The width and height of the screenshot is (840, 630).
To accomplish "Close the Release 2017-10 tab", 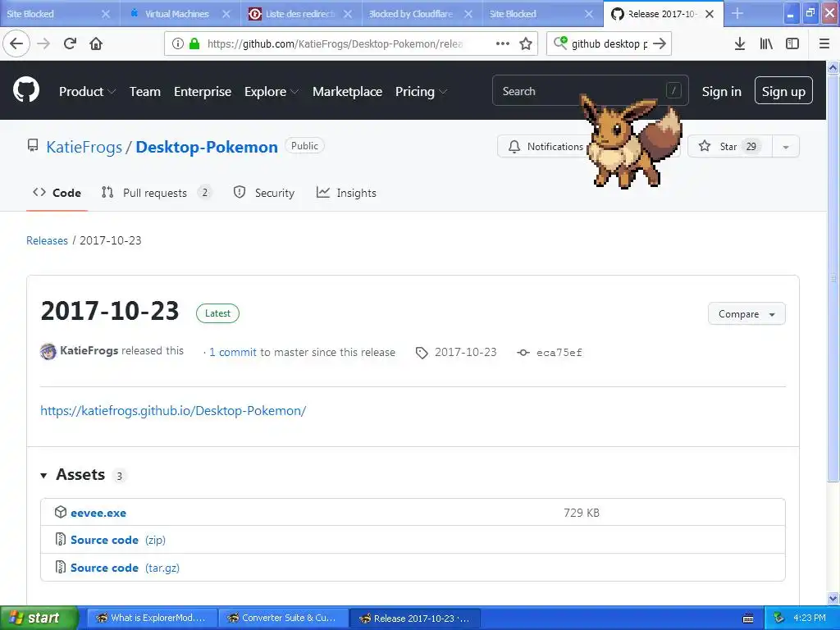I will [x=710, y=14].
